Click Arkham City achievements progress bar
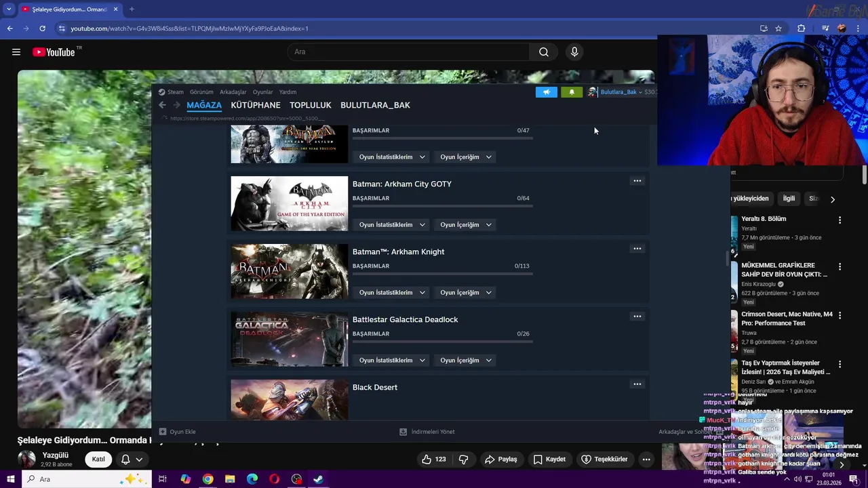This screenshot has height=488, width=868. [x=442, y=206]
